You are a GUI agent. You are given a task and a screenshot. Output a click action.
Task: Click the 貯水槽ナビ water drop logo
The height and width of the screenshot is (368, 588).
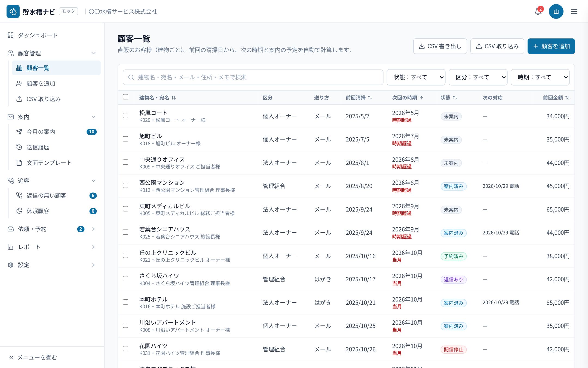[x=13, y=11]
